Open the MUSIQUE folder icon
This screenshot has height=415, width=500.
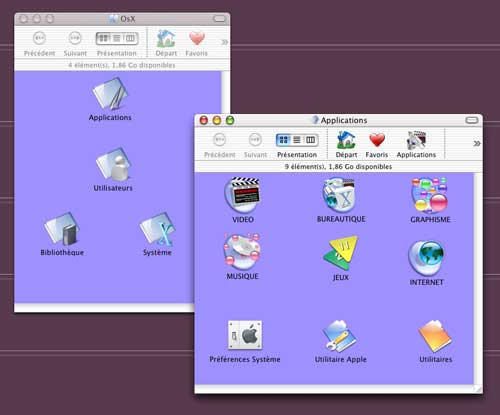[x=242, y=252]
